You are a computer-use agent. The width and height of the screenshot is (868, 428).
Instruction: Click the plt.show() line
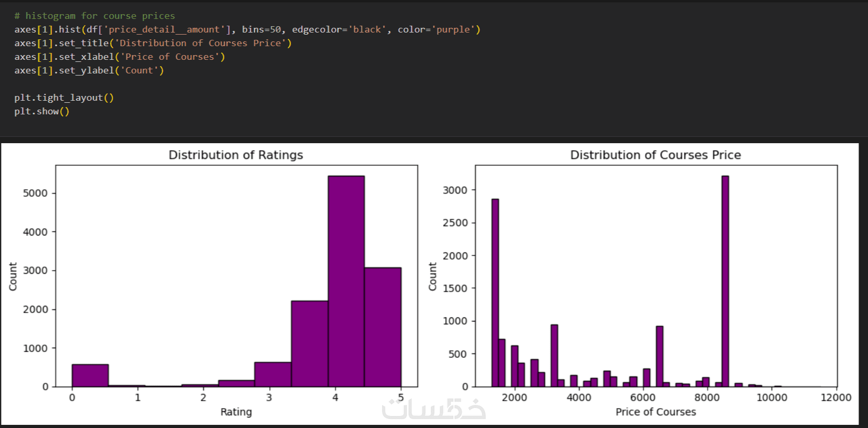[42, 111]
